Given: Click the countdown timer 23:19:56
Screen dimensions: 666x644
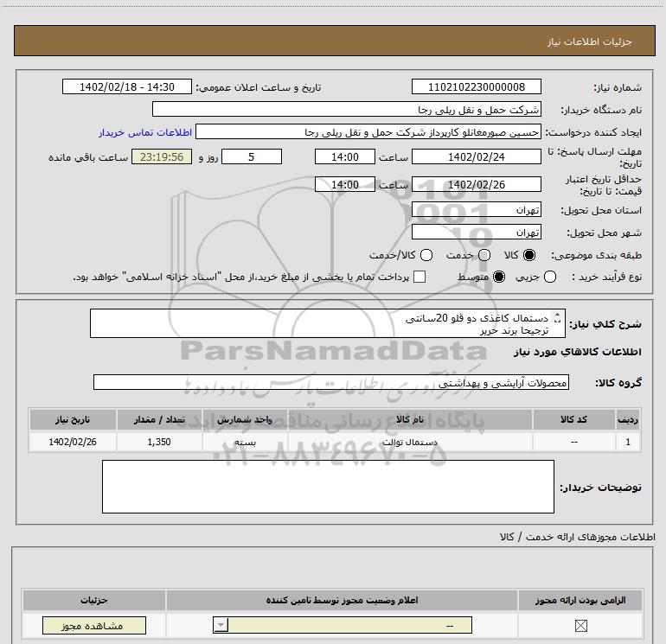Looking at the screenshot, I should 162,156.
